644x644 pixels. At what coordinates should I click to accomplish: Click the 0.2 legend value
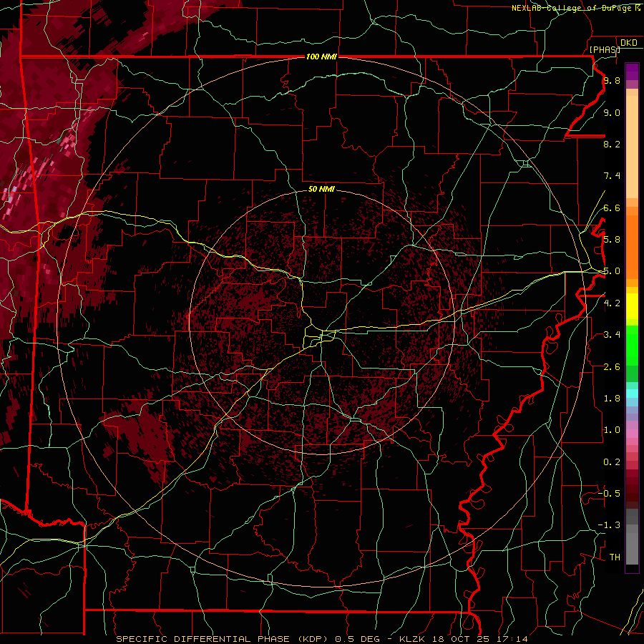612,462
